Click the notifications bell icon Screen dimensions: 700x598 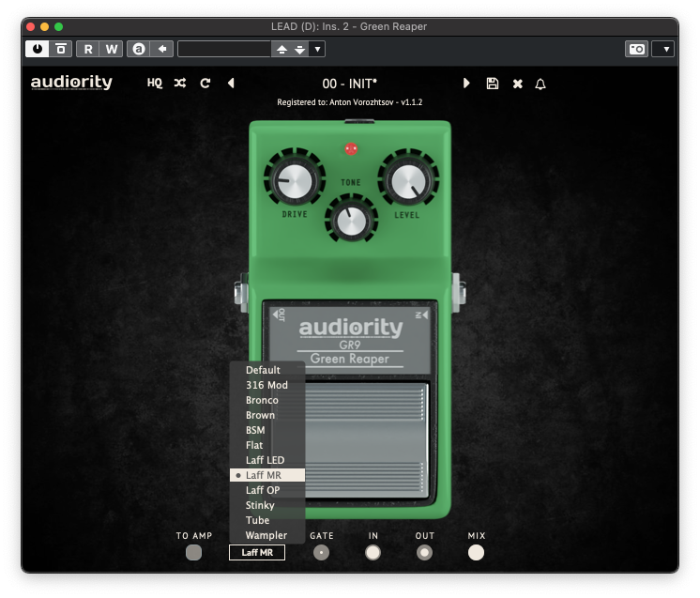[x=540, y=84]
